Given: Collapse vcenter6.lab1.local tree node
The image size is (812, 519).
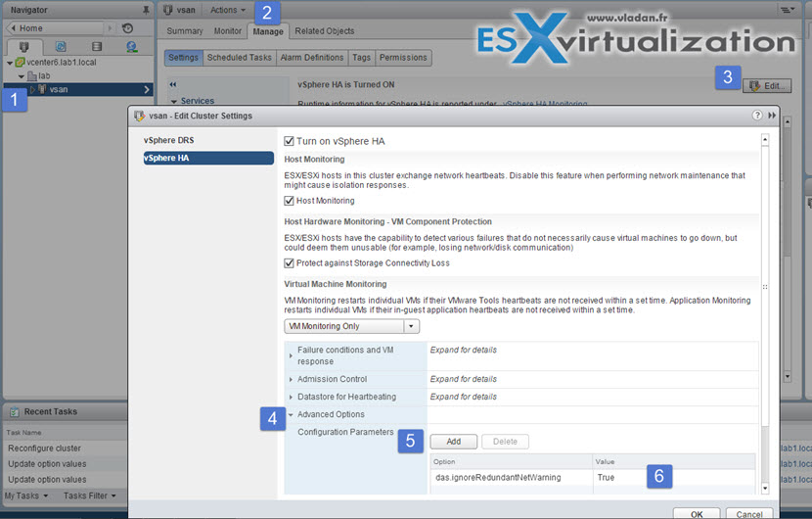Looking at the screenshot, I should (10, 63).
